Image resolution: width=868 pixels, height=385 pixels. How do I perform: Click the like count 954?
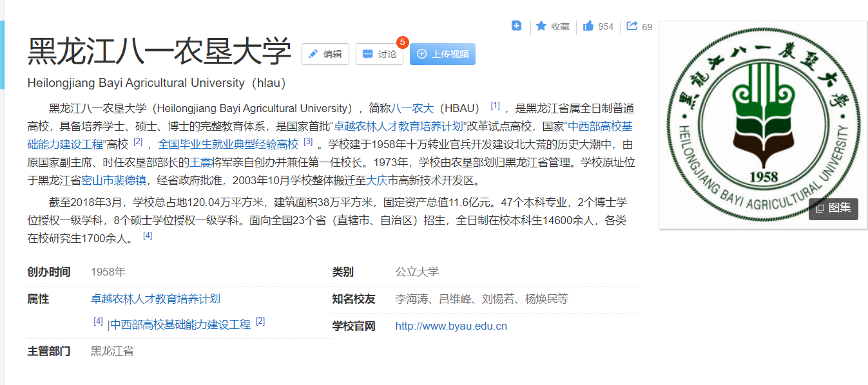pos(606,26)
